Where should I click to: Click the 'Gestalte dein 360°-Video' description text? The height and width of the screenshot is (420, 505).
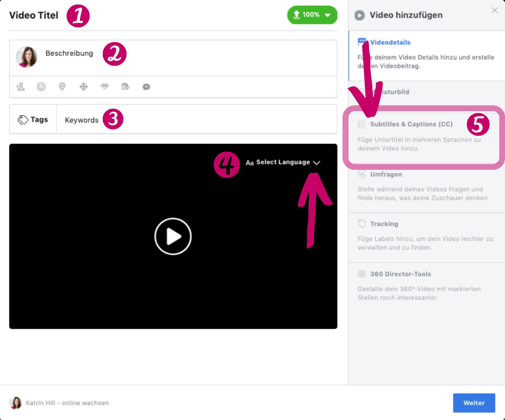[x=419, y=293]
